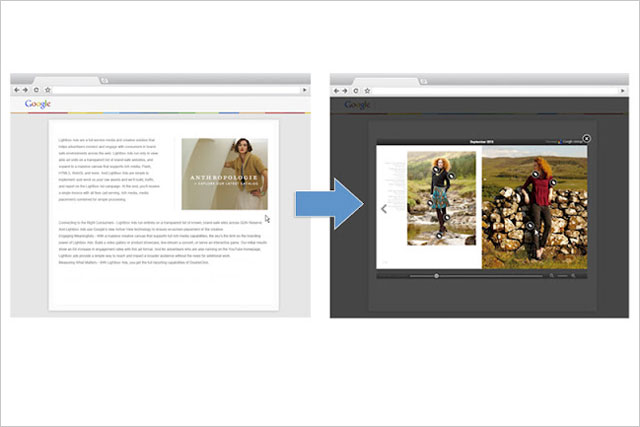This screenshot has height=427, width=640.
Task: Focus the address bar in the left browser
Action: (176, 90)
